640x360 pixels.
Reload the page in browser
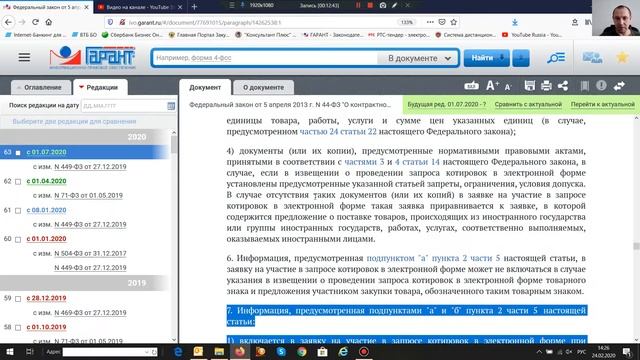tap(35, 22)
